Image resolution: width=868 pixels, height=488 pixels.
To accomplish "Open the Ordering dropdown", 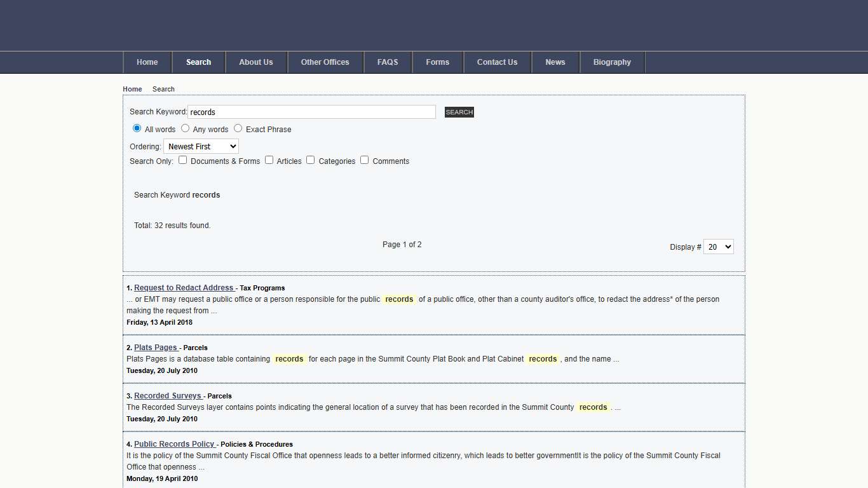I will point(201,147).
